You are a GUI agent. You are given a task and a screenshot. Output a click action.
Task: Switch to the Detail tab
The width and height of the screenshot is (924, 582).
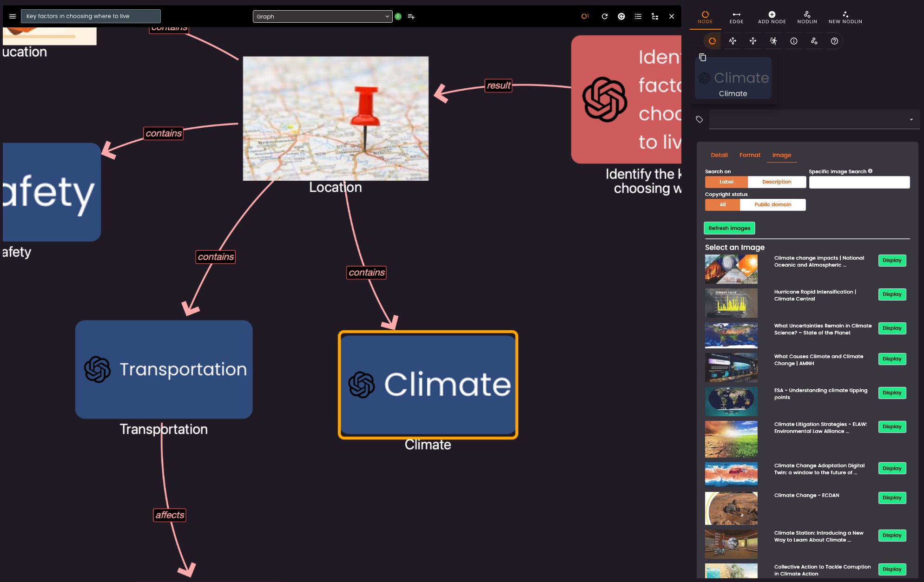point(719,155)
